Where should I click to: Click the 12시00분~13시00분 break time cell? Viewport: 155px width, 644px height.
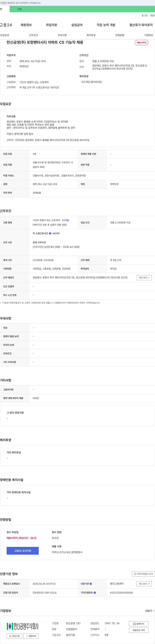pos(43,260)
